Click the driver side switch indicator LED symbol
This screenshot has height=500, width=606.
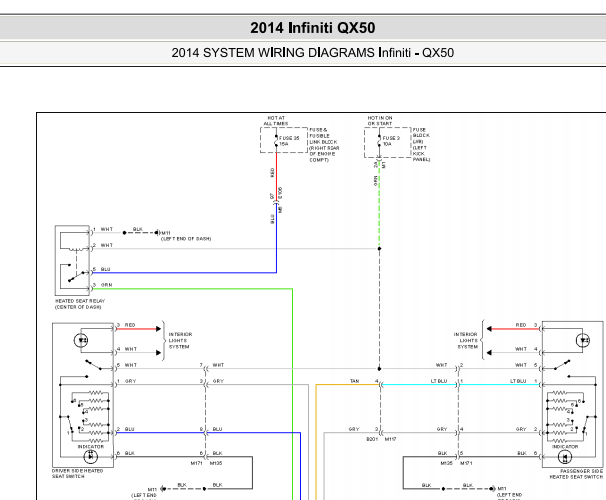pyautogui.click(x=91, y=456)
